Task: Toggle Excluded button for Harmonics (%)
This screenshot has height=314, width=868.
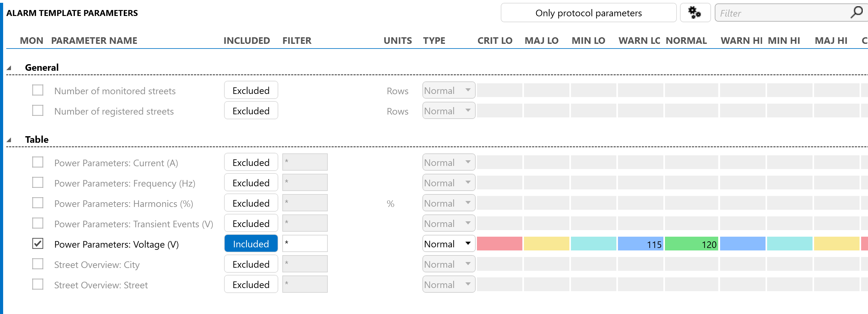Action: pyautogui.click(x=251, y=203)
